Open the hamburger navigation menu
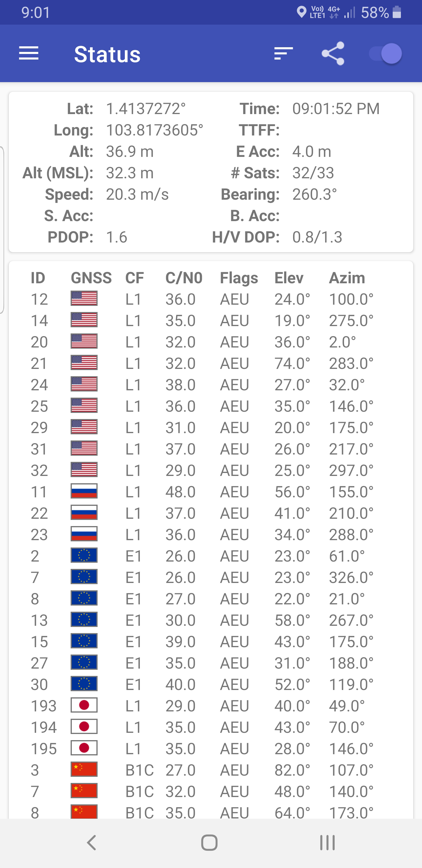 pos(29,54)
